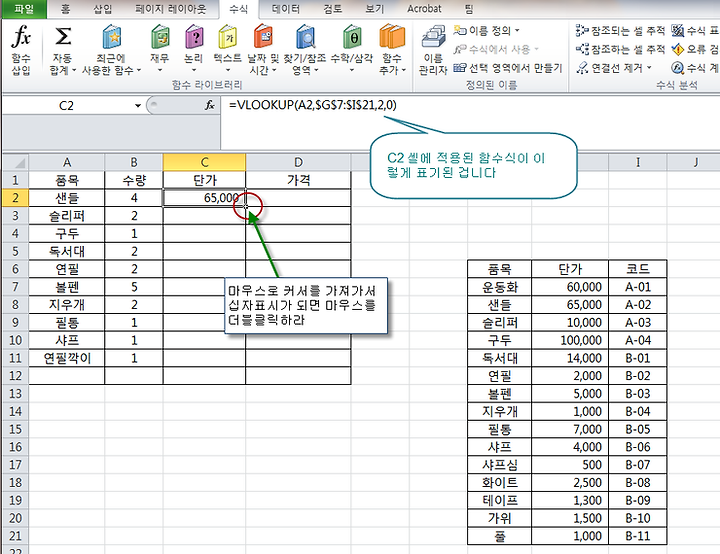Expand Remove Arrows (연결선 제거) dropdown arrow
This screenshot has height=554, width=720.
649,68
